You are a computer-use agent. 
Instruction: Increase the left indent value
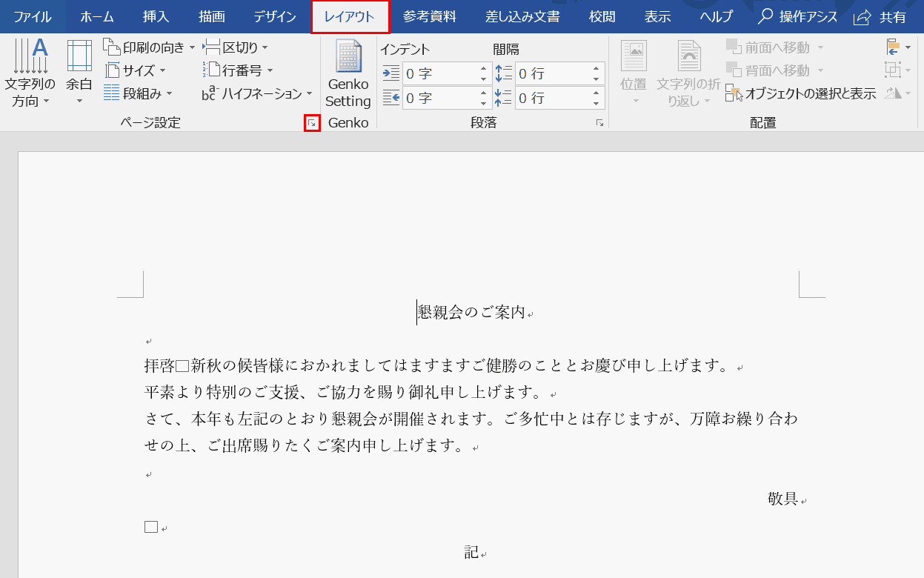(484, 69)
